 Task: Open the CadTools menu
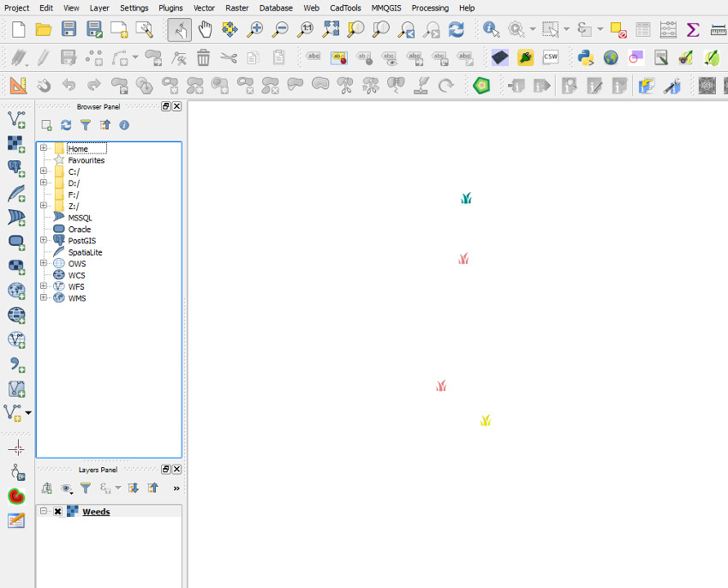point(345,8)
